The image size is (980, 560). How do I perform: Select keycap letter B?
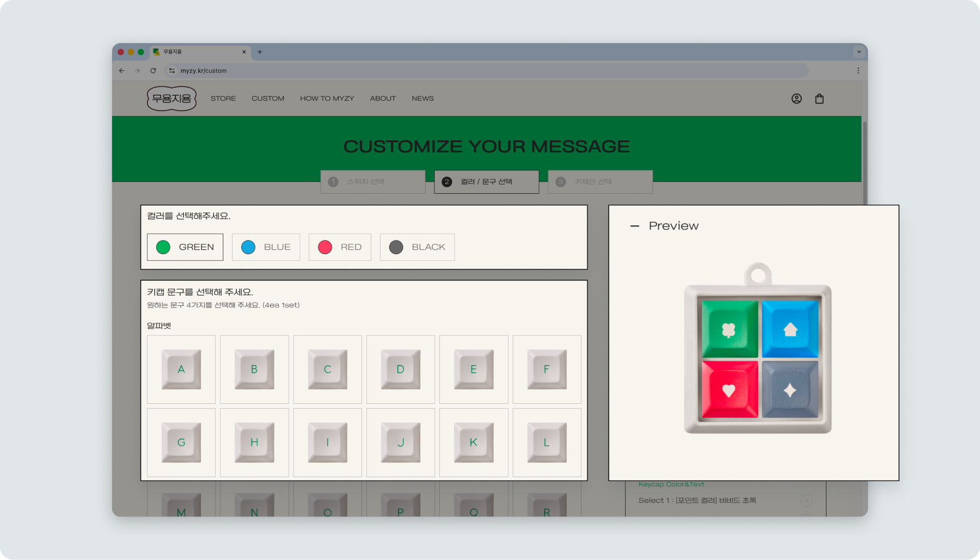254,370
